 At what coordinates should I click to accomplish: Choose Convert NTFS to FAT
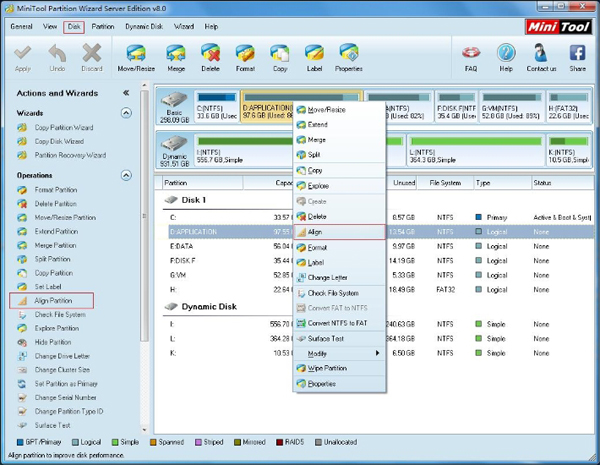click(339, 323)
